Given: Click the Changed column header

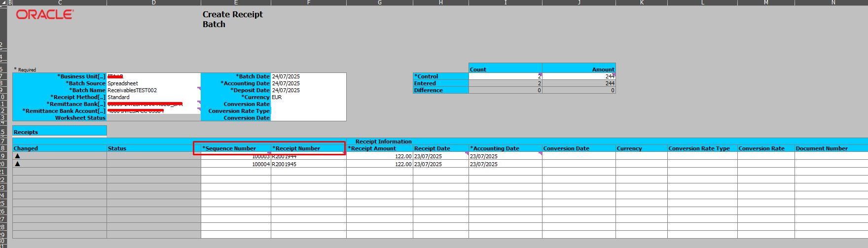Looking at the screenshot, I should coord(60,148).
